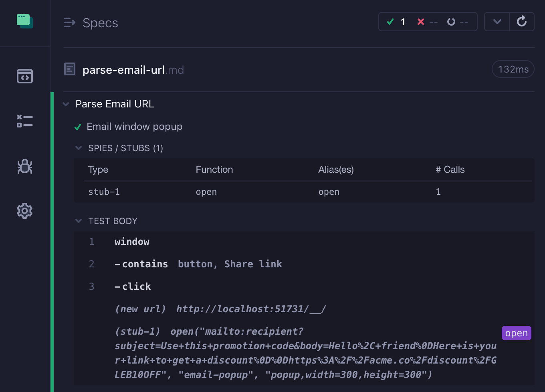This screenshot has width=545, height=392.
Task: Click the Alias(es) column header
Action: coord(336,170)
